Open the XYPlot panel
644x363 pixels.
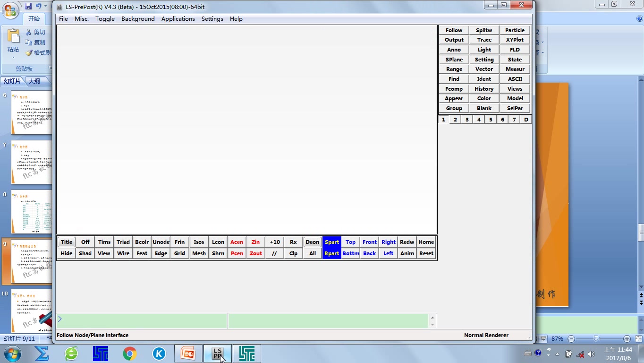[x=515, y=40]
